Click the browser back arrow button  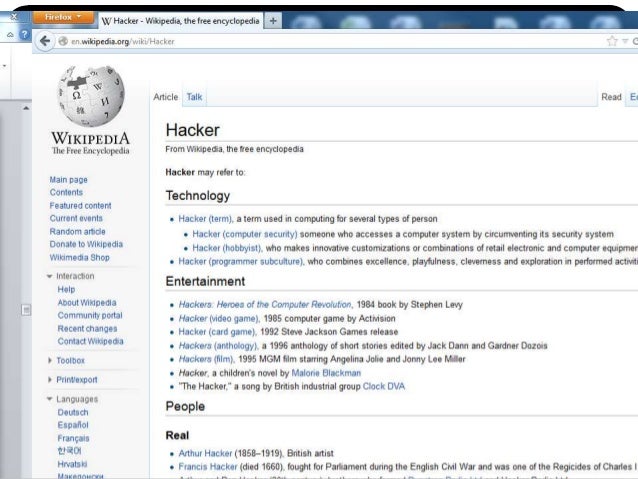(x=45, y=41)
